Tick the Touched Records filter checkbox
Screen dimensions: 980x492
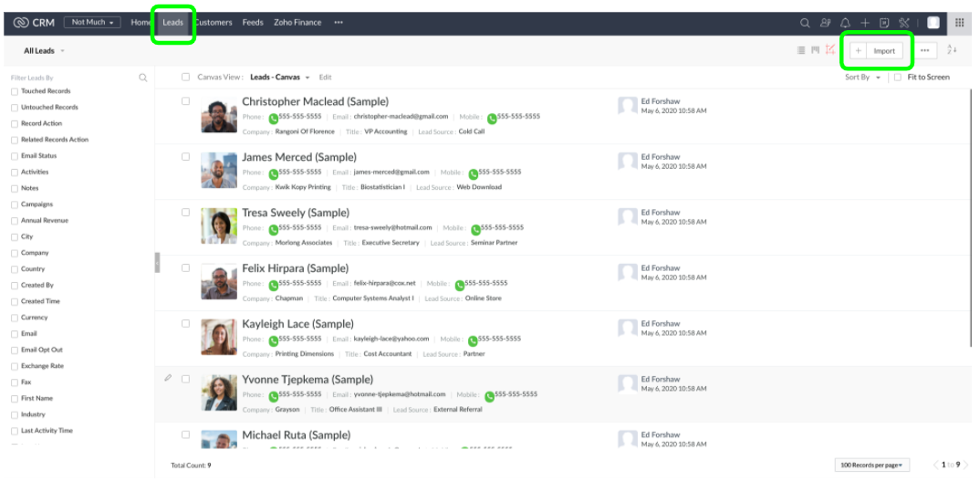15,91
